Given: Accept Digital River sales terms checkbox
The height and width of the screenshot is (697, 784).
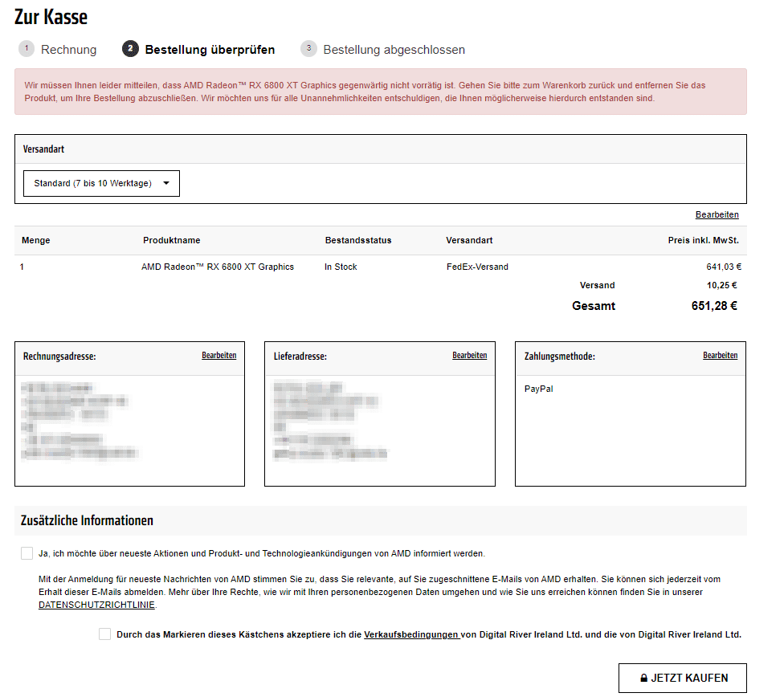Looking at the screenshot, I should pos(104,634).
